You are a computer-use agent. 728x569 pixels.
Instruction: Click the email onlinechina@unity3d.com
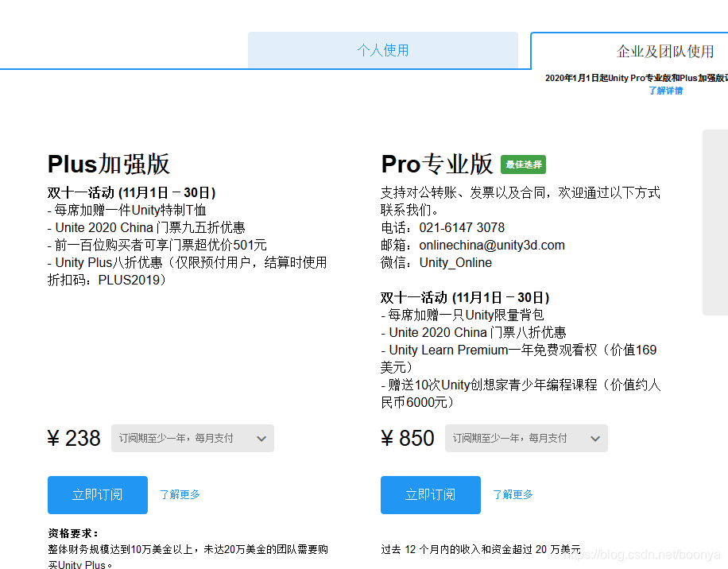coord(492,245)
